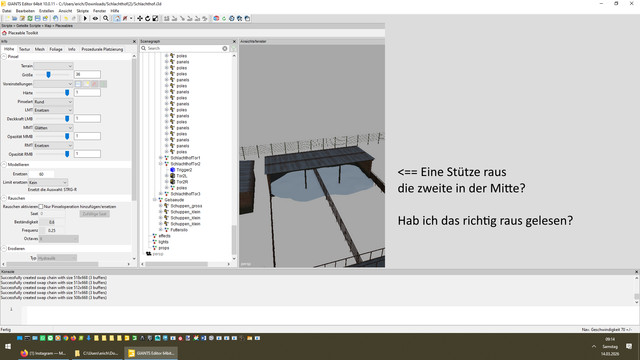
Task: Click the Härte slider handle
Action: tap(67, 93)
